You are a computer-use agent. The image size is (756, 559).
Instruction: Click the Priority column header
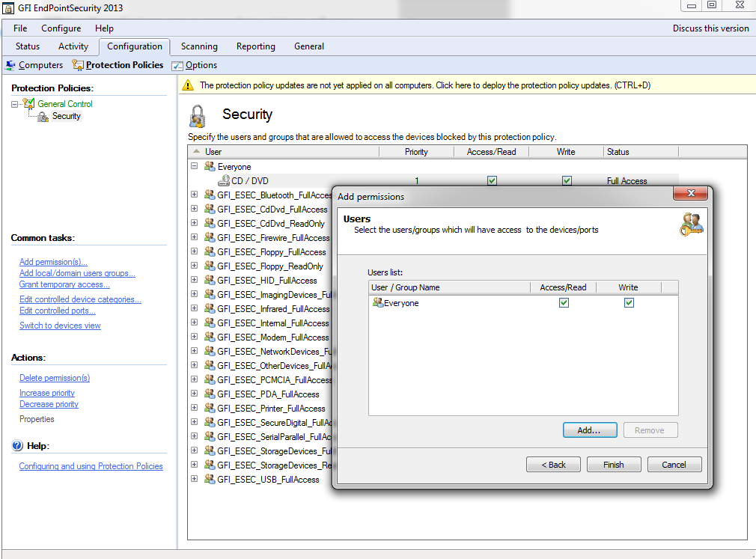417,152
